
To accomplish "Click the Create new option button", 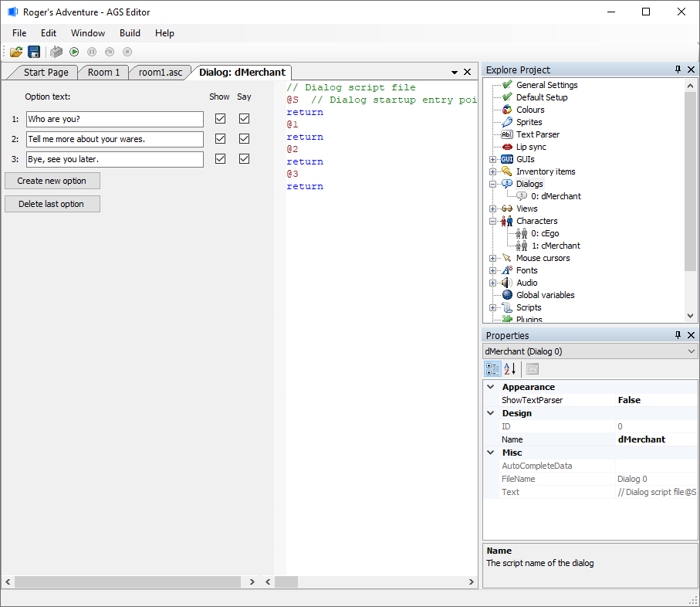I will [52, 181].
